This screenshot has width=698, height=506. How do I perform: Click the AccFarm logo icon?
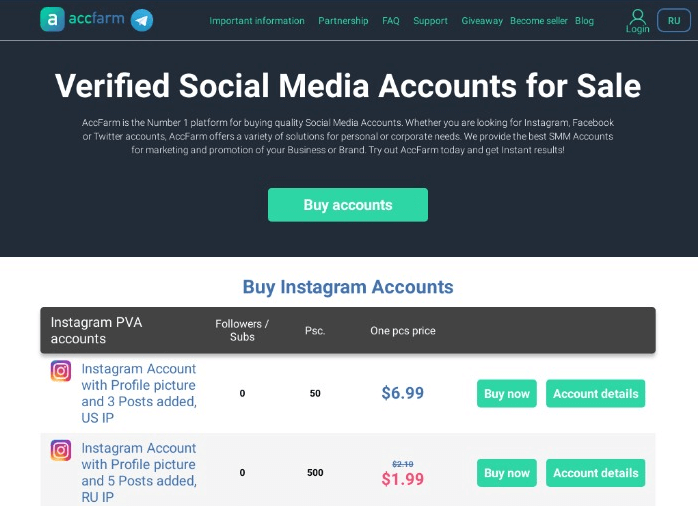pos(52,20)
